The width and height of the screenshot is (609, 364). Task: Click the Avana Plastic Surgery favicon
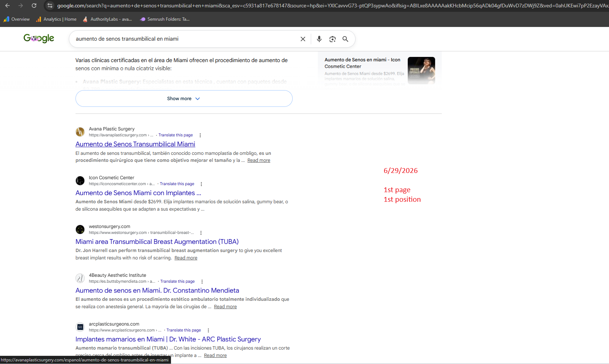click(x=80, y=132)
